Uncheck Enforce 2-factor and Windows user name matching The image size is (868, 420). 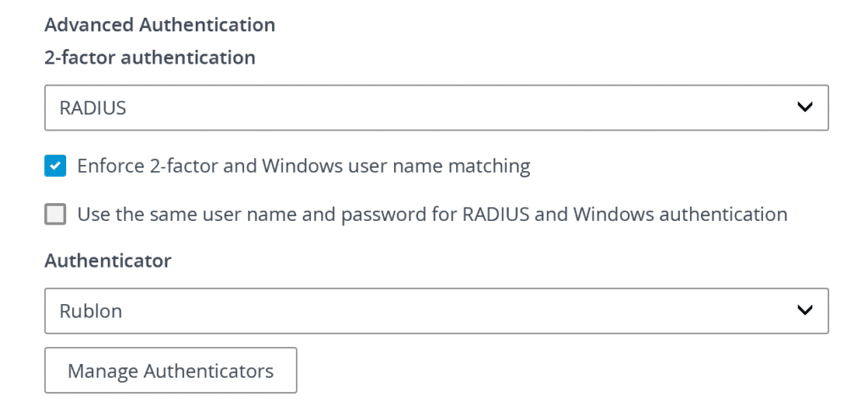pyautogui.click(x=55, y=166)
